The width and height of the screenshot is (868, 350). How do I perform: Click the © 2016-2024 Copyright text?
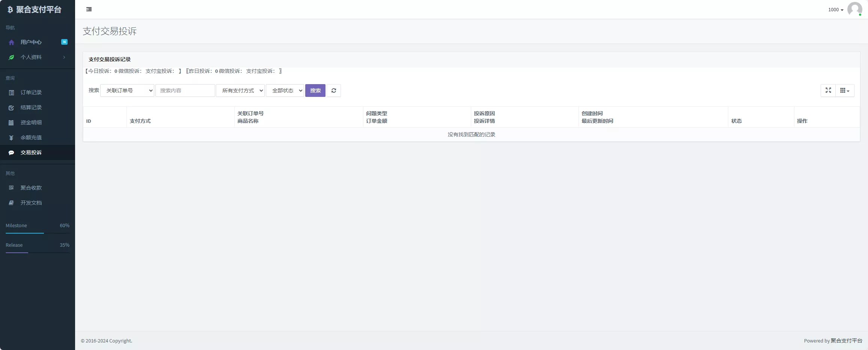(107, 341)
